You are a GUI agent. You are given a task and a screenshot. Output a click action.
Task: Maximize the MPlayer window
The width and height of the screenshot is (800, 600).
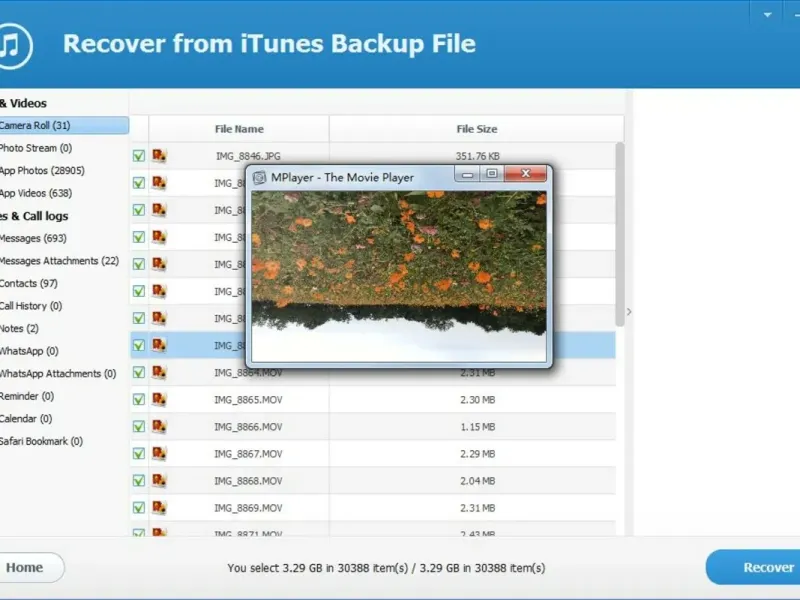(492, 174)
